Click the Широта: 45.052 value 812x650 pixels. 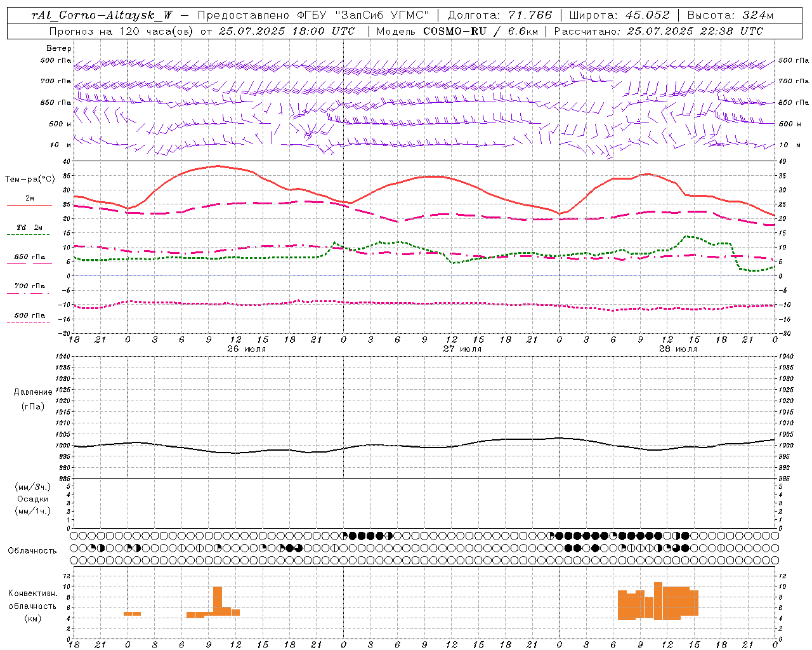coord(619,15)
